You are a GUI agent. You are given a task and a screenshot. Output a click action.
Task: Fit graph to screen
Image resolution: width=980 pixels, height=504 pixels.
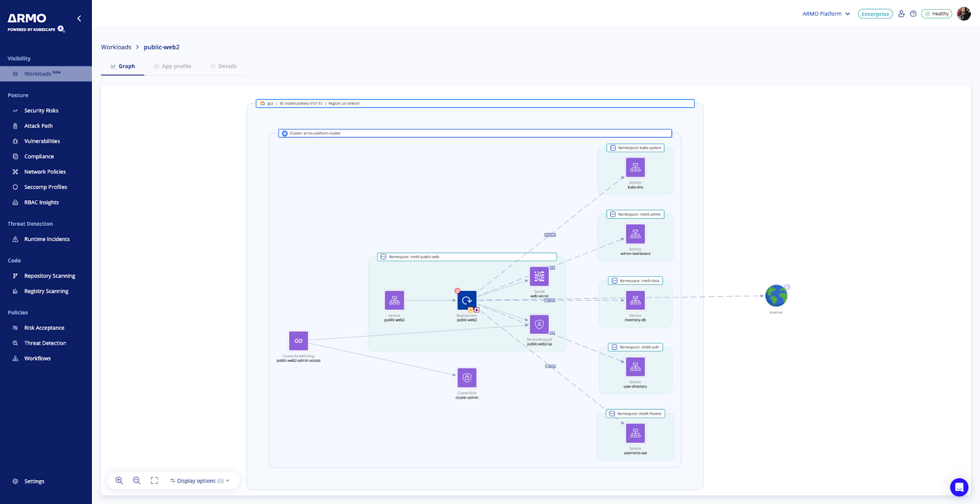154,481
